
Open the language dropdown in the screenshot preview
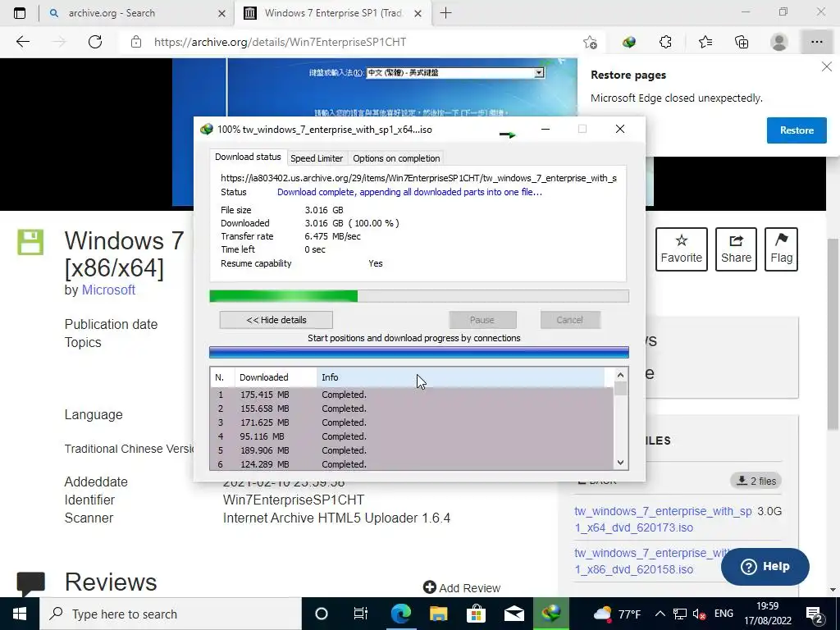pyautogui.click(x=539, y=72)
